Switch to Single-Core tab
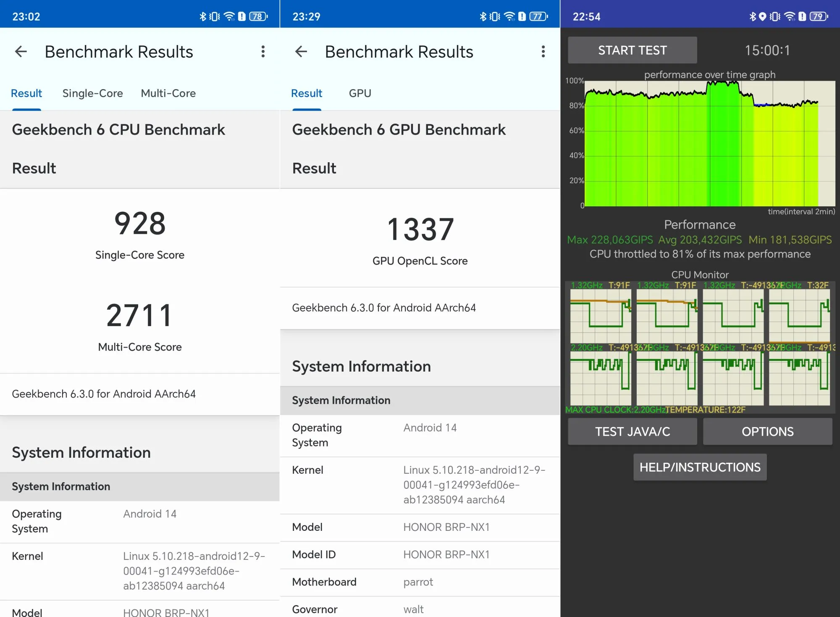Image resolution: width=840 pixels, height=617 pixels. coord(92,93)
